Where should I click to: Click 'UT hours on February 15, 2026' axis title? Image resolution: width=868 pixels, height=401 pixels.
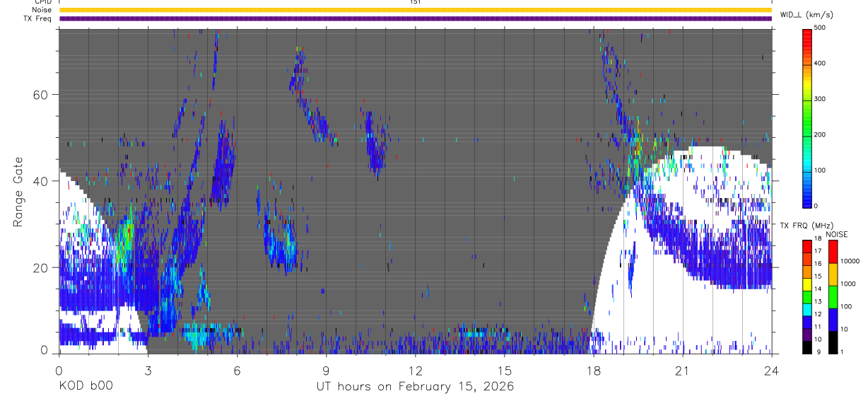[x=415, y=387]
